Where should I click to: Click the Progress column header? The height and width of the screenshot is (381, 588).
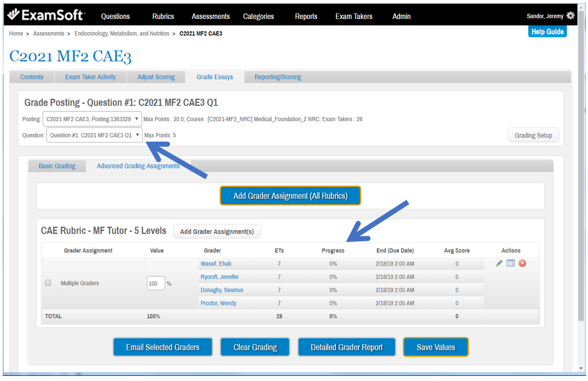(x=333, y=251)
